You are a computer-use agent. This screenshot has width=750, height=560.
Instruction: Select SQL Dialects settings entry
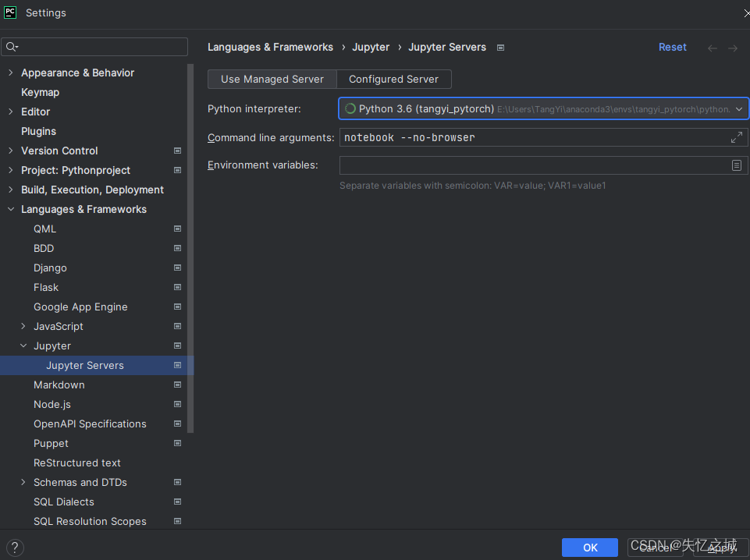click(64, 502)
